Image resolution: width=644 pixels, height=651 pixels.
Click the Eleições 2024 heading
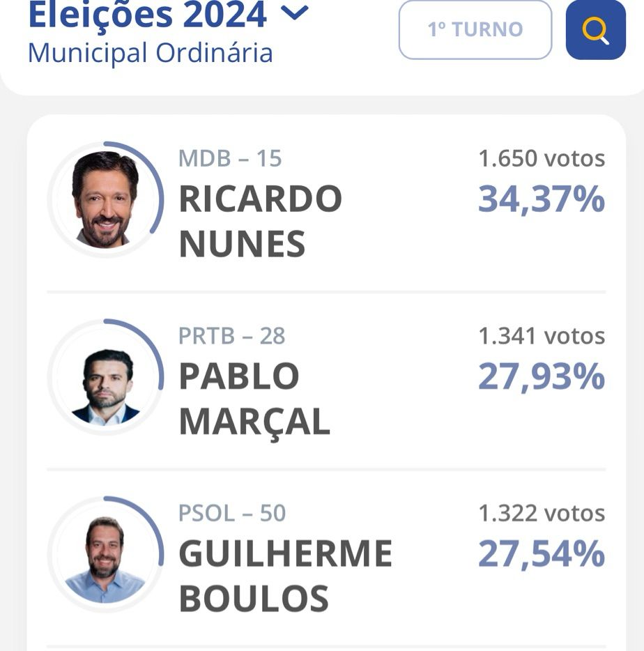147,15
